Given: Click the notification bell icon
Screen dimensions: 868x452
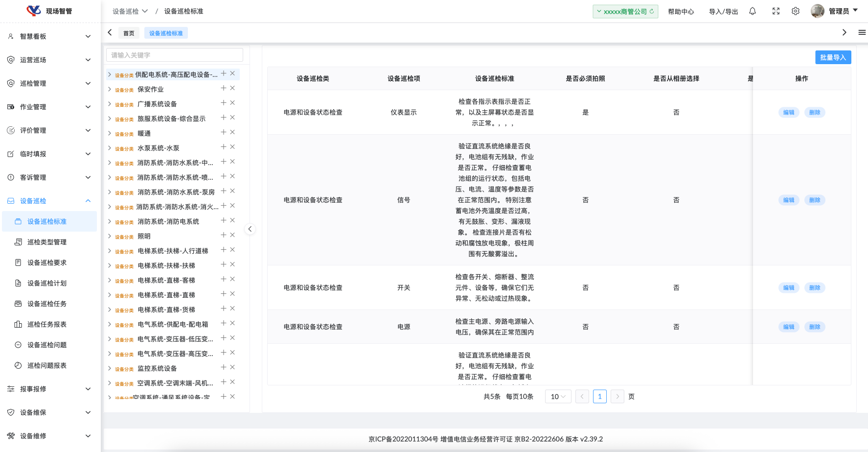Looking at the screenshot, I should pyautogui.click(x=753, y=11).
